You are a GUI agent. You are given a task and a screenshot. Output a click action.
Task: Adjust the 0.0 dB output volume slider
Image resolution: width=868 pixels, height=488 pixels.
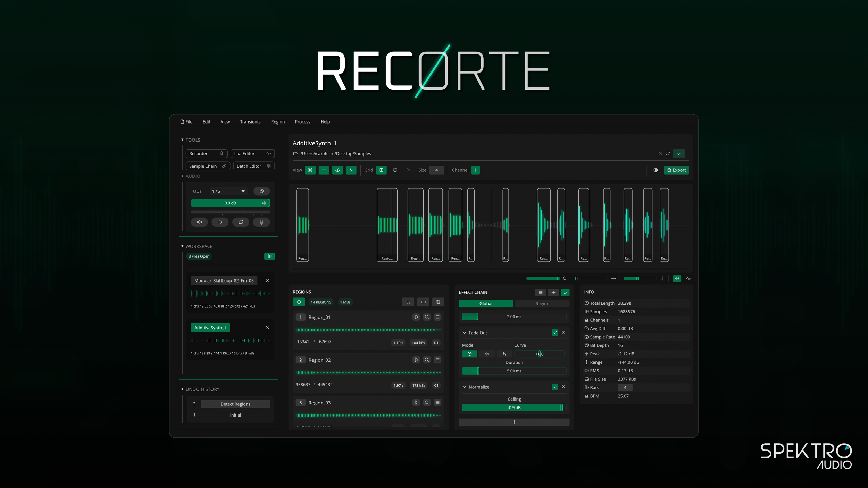point(230,203)
